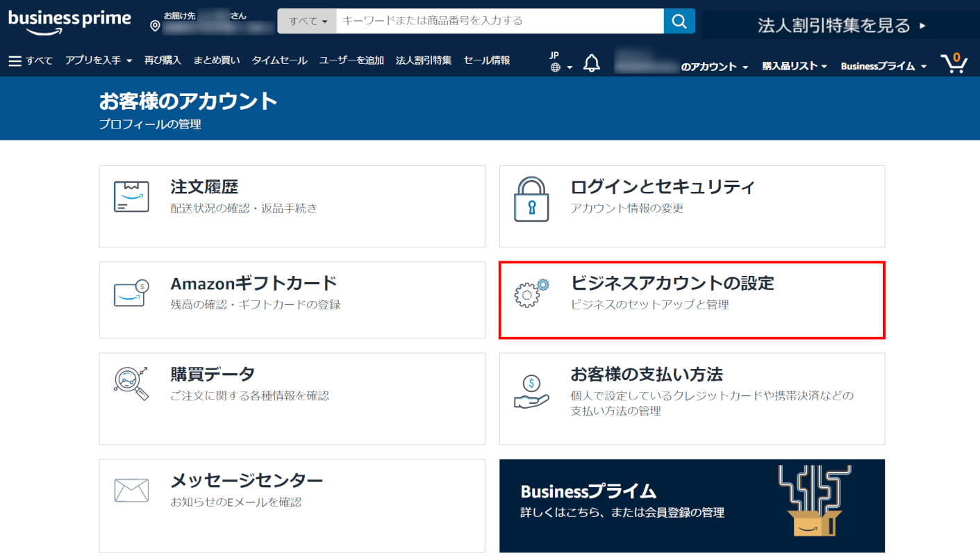Open Amazonギフトカード card title
The height and width of the screenshot is (556, 980).
point(254,283)
